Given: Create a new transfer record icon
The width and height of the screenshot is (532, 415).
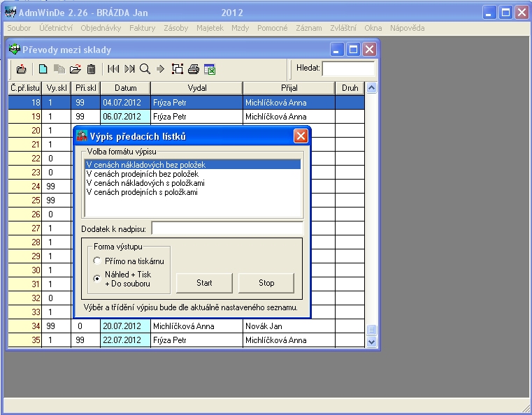Looking at the screenshot, I should 43,69.
